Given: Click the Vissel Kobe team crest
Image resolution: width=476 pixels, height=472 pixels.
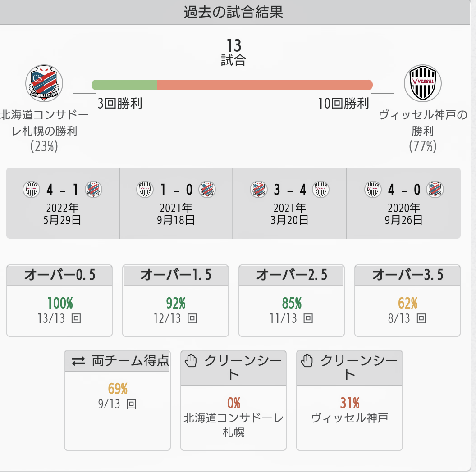Looking at the screenshot, I should (x=422, y=83).
